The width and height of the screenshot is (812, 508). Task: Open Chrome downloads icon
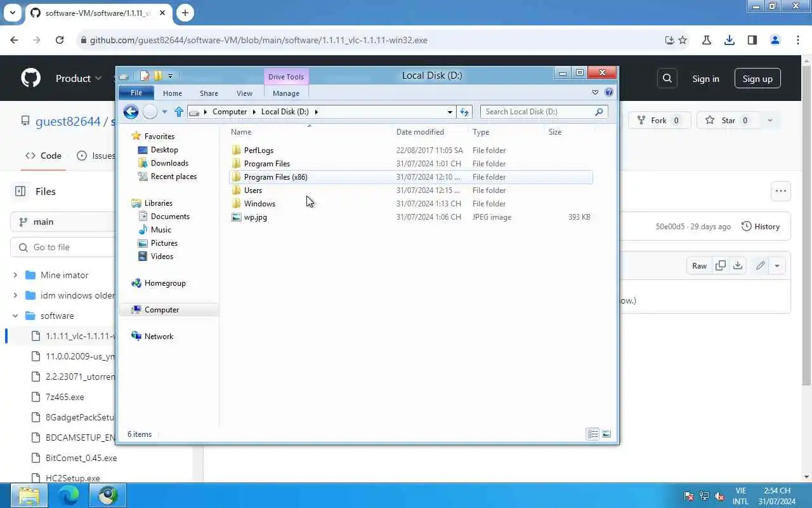coord(730,40)
